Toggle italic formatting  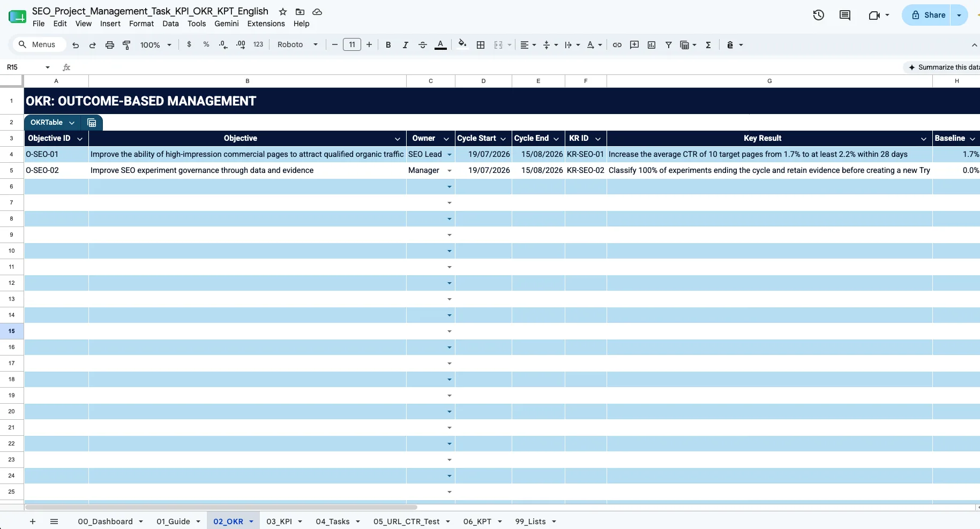(405, 45)
